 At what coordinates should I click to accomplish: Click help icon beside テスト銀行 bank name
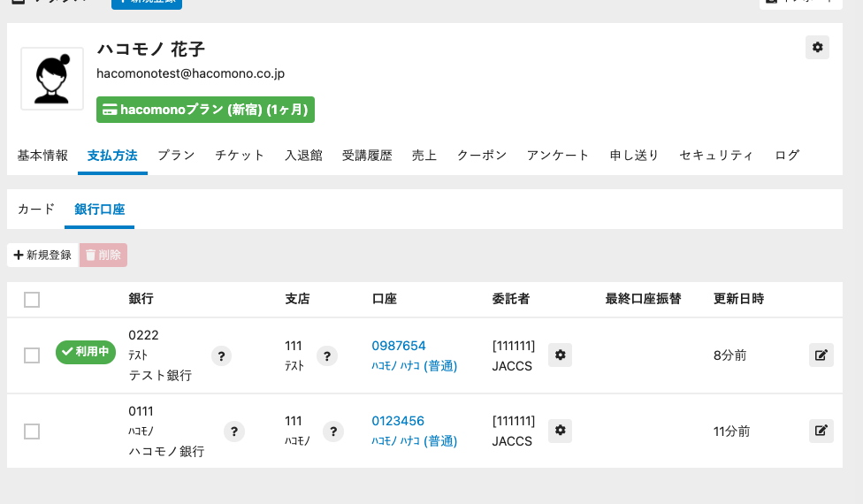222,356
